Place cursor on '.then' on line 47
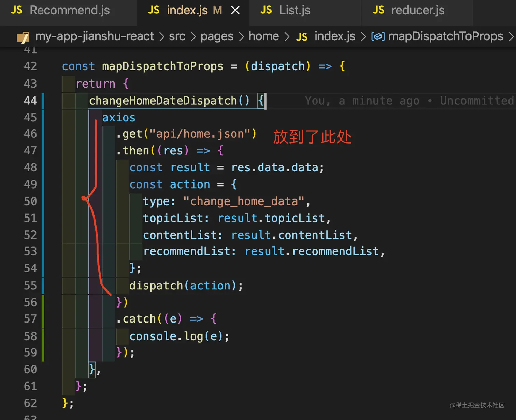This screenshot has height=420, width=516. [x=132, y=151]
